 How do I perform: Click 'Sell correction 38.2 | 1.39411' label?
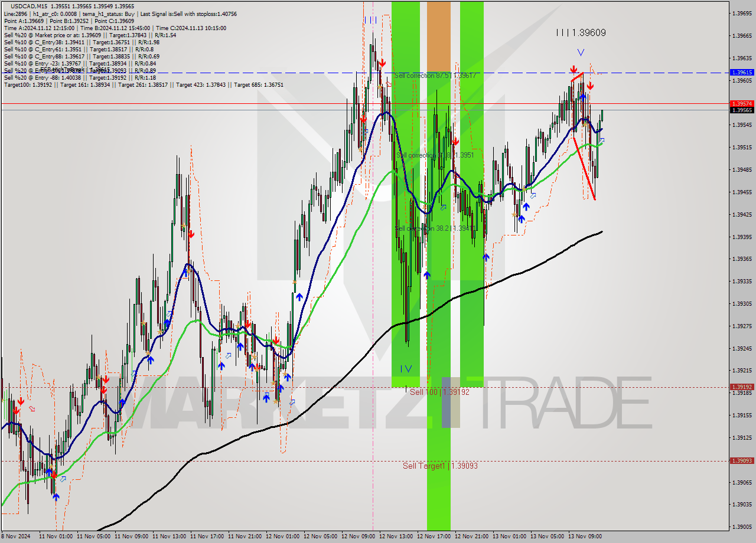pos(434,228)
